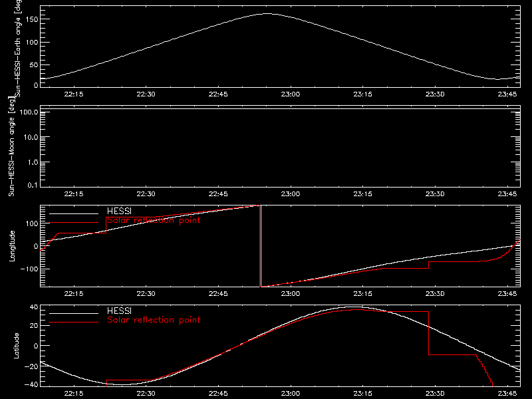The image size is (532, 399).
Task: Click 20 y-axis value on Latitude plot
Action: pos(34,326)
